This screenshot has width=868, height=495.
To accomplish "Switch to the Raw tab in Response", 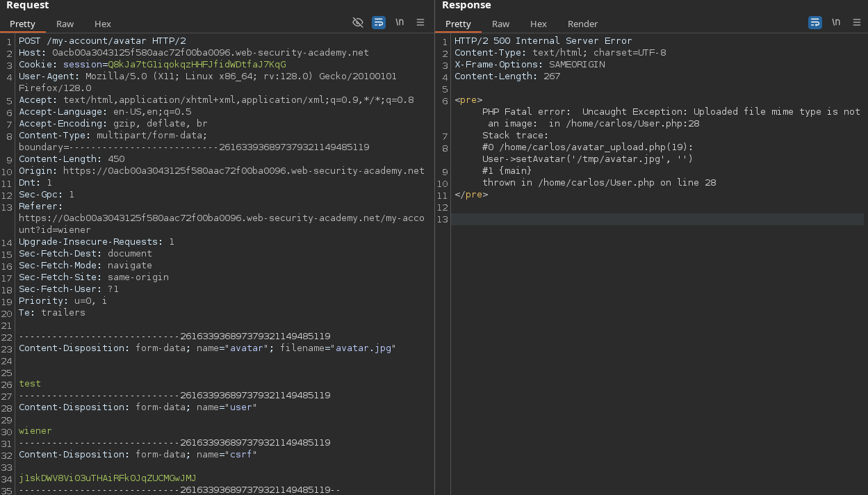I will [500, 24].
